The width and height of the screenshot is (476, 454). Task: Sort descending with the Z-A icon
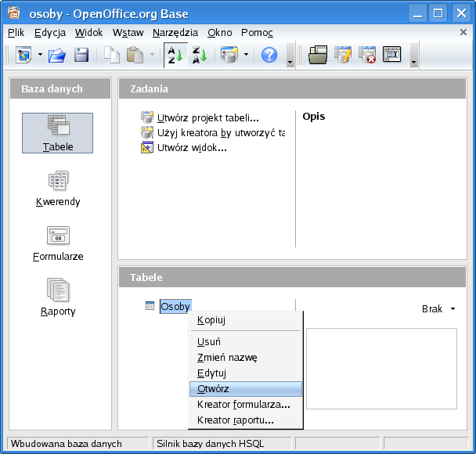200,55
